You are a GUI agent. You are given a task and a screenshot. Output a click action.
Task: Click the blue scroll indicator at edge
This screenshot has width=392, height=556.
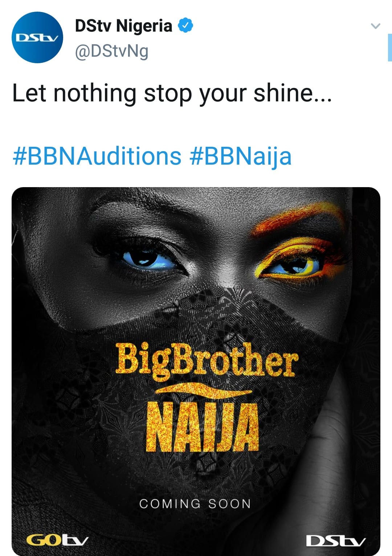coord(390,47)
